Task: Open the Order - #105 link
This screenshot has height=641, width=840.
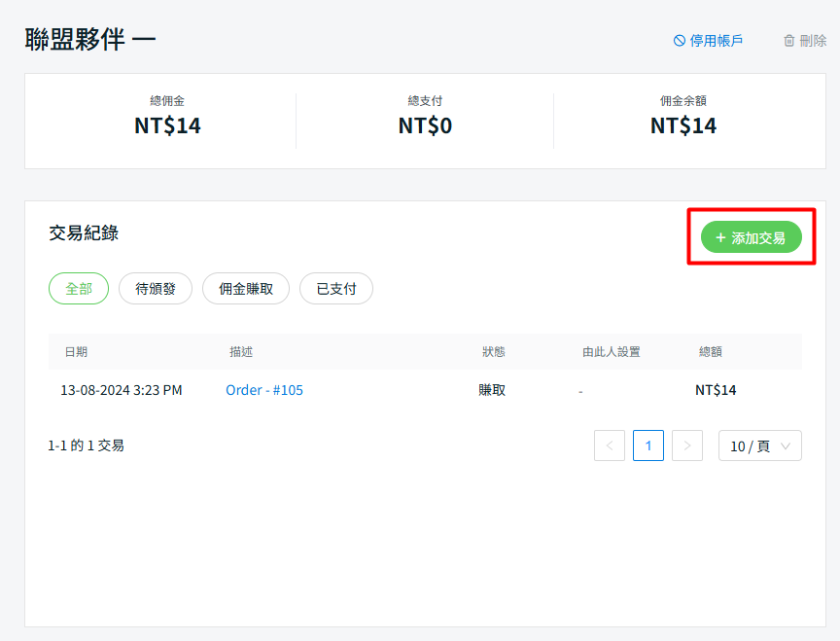Action: point(264,390)
